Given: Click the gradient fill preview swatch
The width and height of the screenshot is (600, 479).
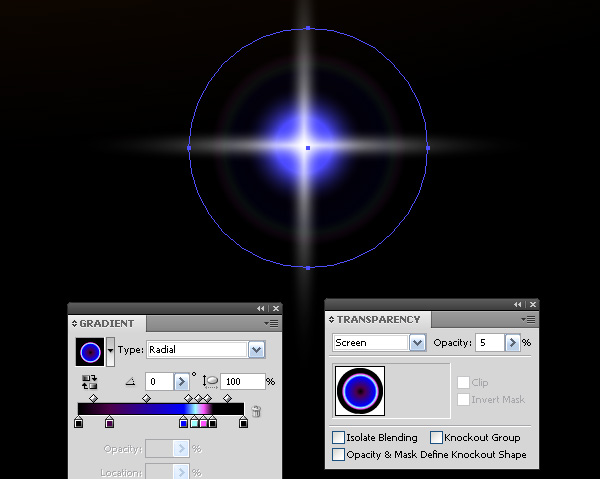Looking at the screenshot, I should tap(90, 352).
